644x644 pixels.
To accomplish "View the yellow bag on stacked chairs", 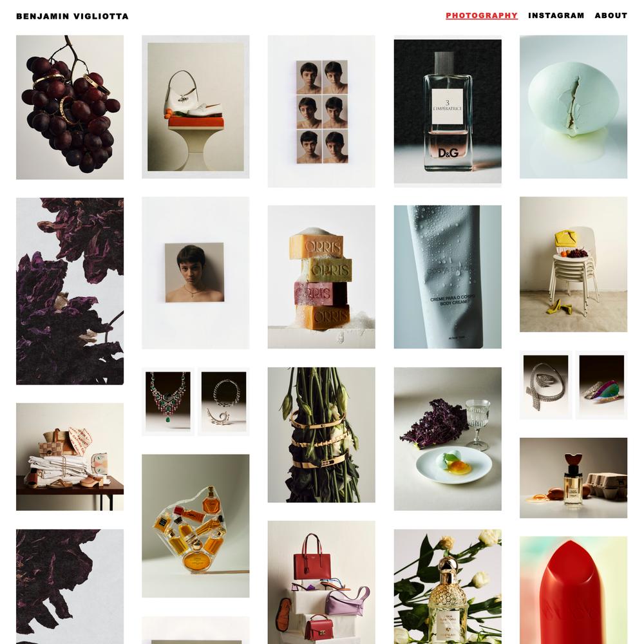I will (x=573, y=265).
